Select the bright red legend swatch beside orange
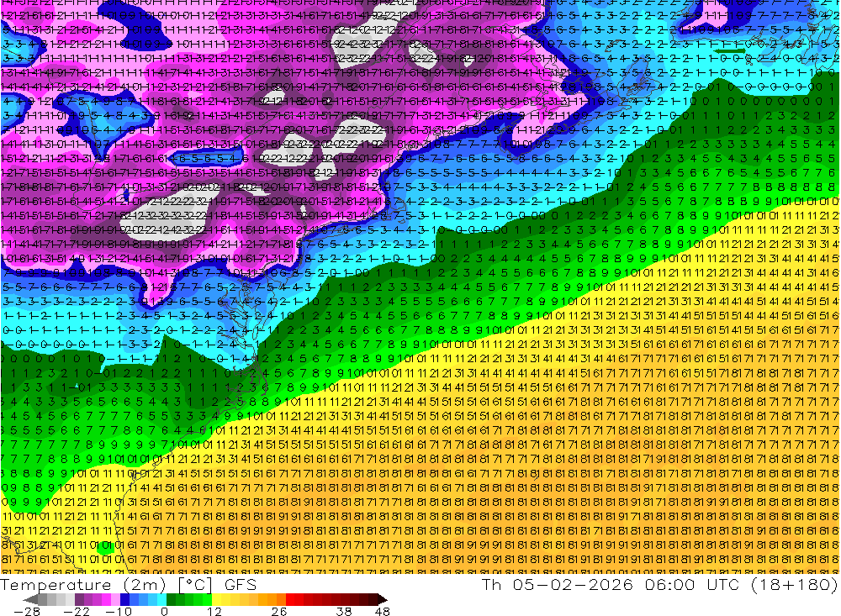The image size is (841, 616). click(x=290, y=599)
